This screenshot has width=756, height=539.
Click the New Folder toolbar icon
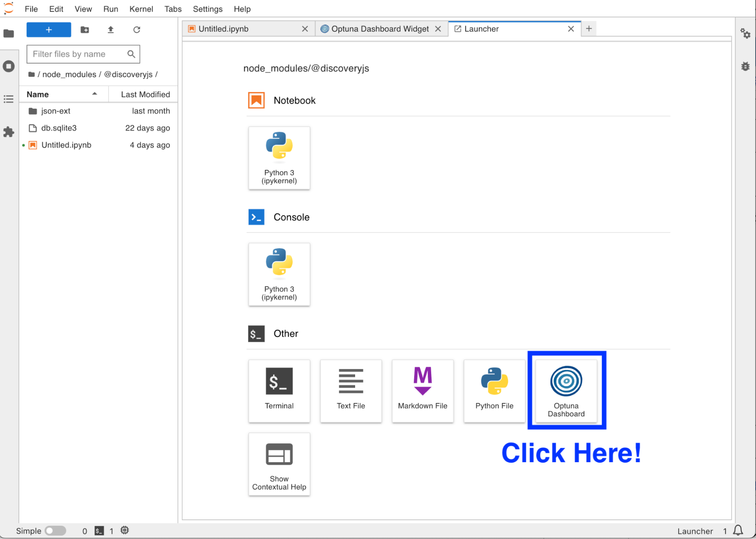point(85,30)
